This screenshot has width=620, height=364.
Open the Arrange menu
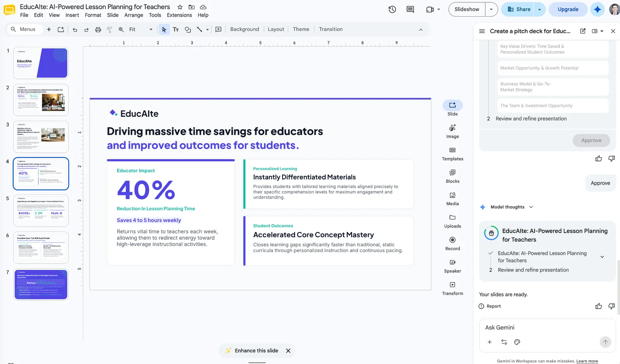click(x=134, y=15)
